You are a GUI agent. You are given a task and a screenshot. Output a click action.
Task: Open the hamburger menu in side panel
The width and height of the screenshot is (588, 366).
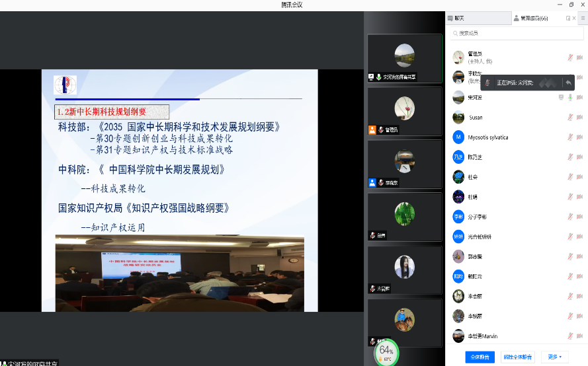pyautogui.click(x=583, y=18)
